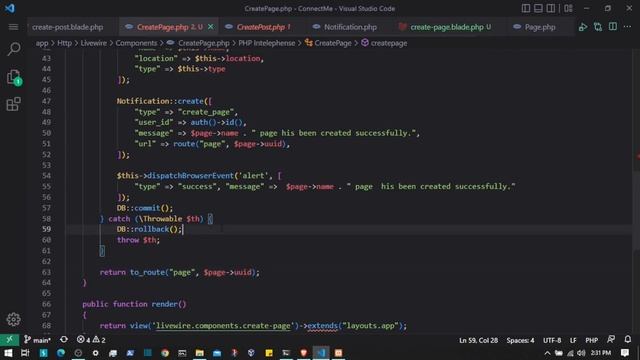The image size is (640, 360).
Task: Click Run or Debug editor action
Action: (583, 27)
